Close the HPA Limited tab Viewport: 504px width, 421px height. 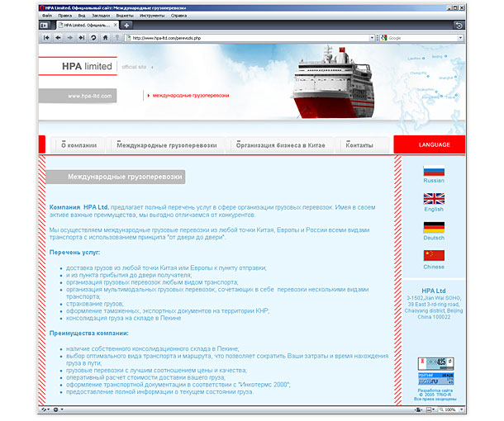tap(116, 25)
